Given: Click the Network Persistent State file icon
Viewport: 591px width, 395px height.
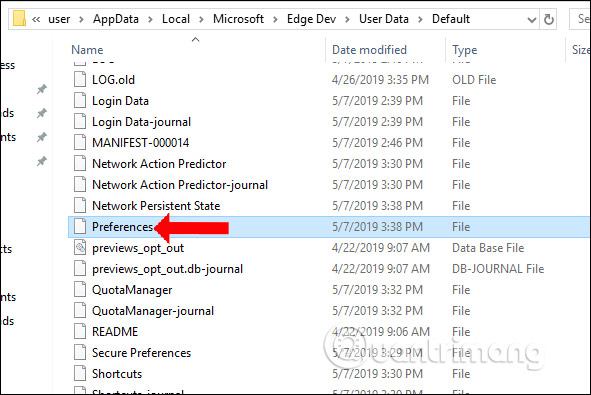Looking at the screenshot, I should pyautogui.click(x=80, y=205).
